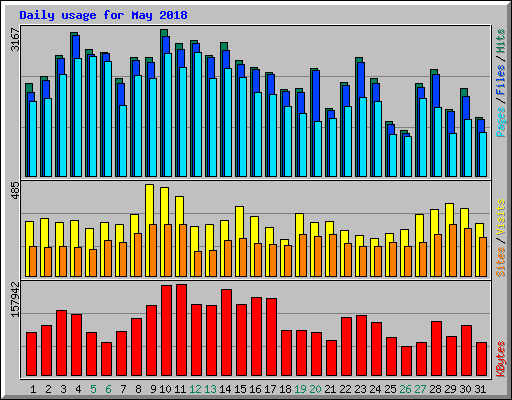Viewport: 512px width, 400px height.
Task: Select day label 29 on the x-axis
Action: (450, 389)
